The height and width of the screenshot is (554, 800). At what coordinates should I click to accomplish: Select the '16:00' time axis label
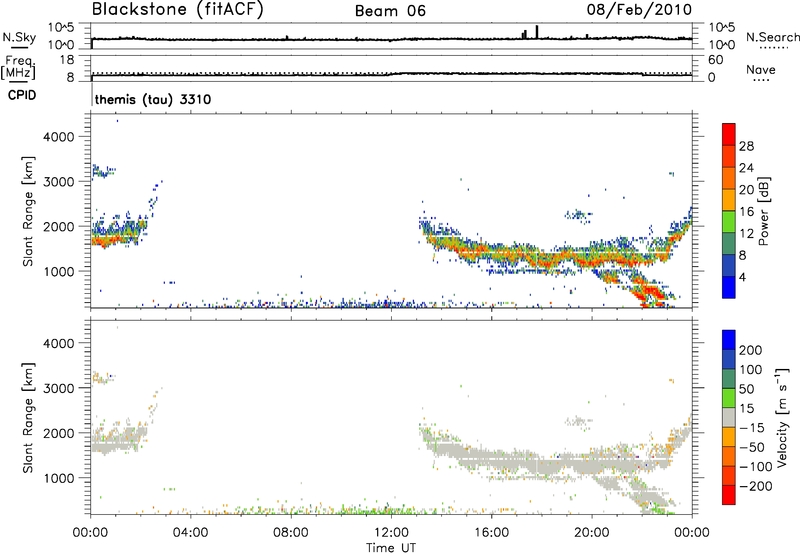click(x=491, y=533)
